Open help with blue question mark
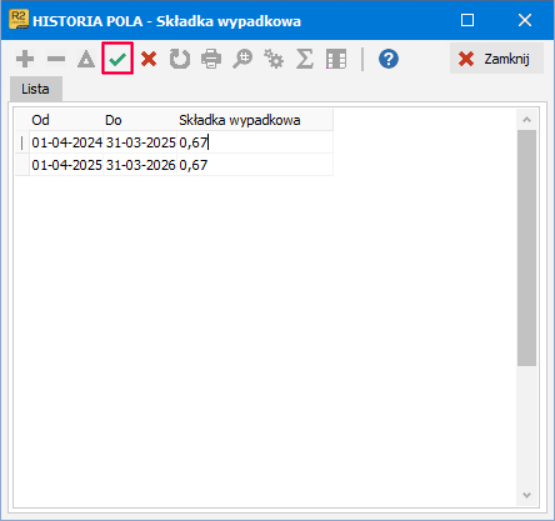This screenshot has width=555, height=521. coord(389,59)
